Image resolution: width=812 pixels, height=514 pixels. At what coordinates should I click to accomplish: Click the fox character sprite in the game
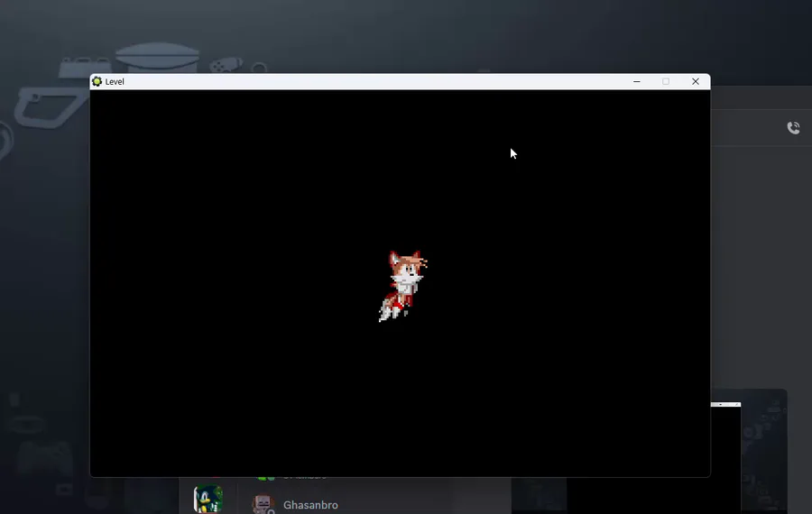403,286
